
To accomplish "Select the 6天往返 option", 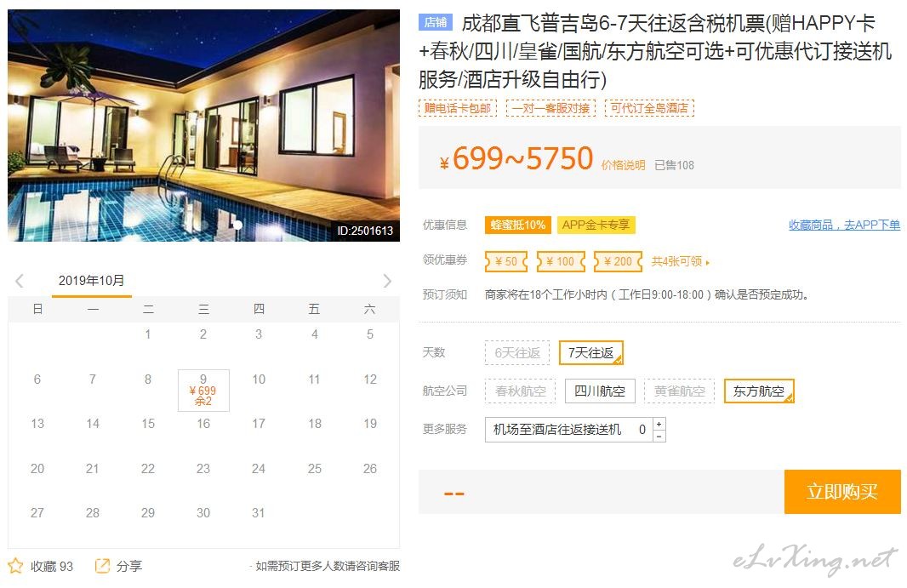I will pos(517,353).
